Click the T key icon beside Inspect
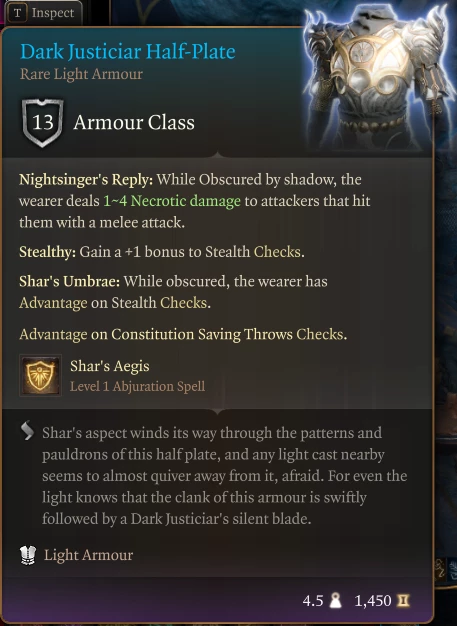The image size is (457, 626). pos(18,13)
